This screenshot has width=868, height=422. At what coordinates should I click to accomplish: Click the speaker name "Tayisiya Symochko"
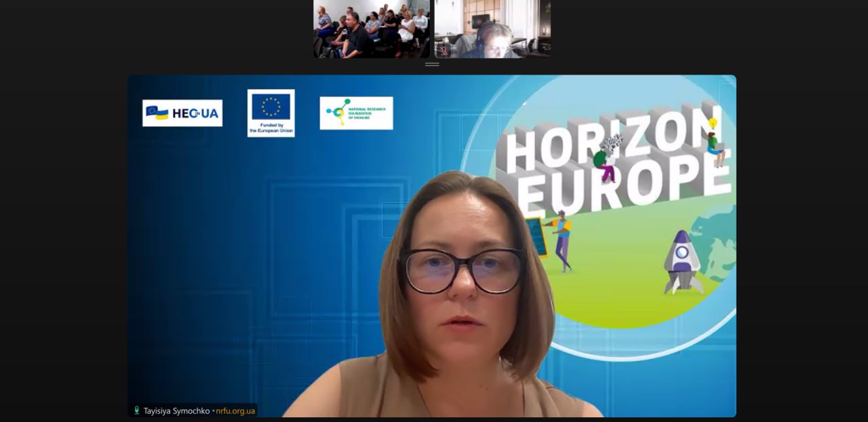[x=176, y=410]
